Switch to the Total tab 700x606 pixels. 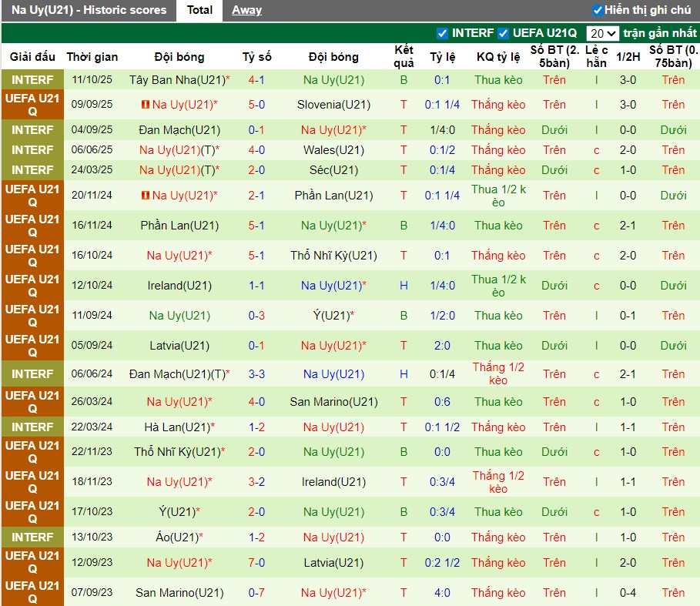click(199, 10)
